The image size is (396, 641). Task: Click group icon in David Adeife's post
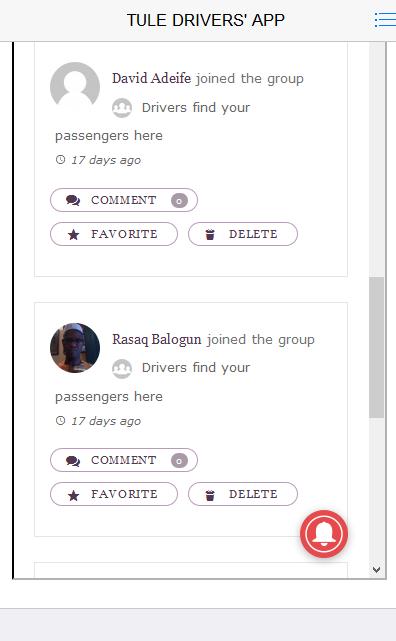point(122,108)
